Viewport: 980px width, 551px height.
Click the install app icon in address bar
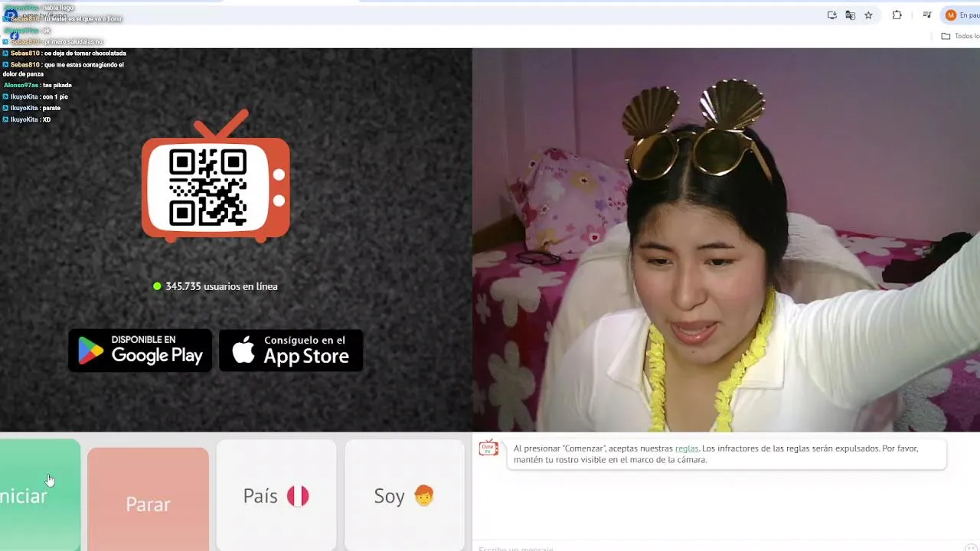pos(832,15)
